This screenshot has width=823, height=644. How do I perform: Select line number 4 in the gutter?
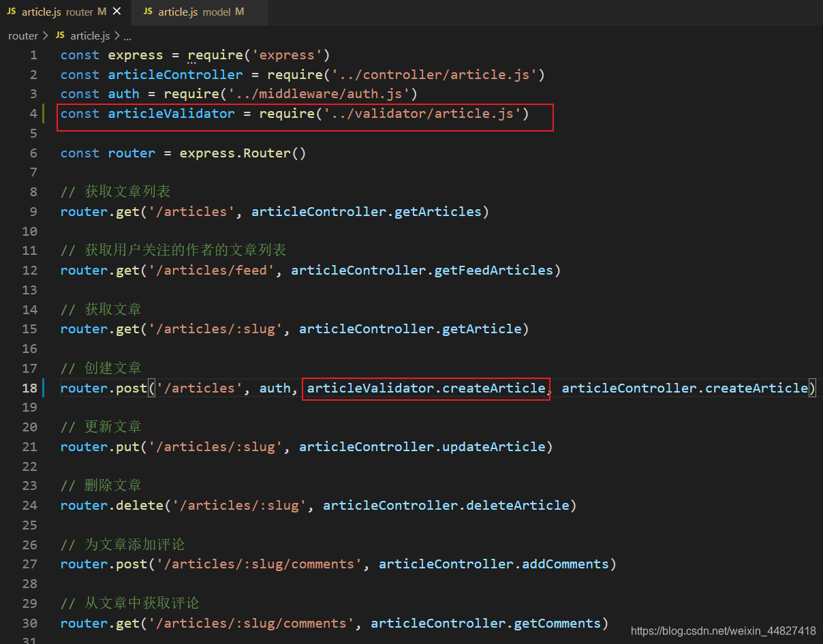click(x=33, y=114)
